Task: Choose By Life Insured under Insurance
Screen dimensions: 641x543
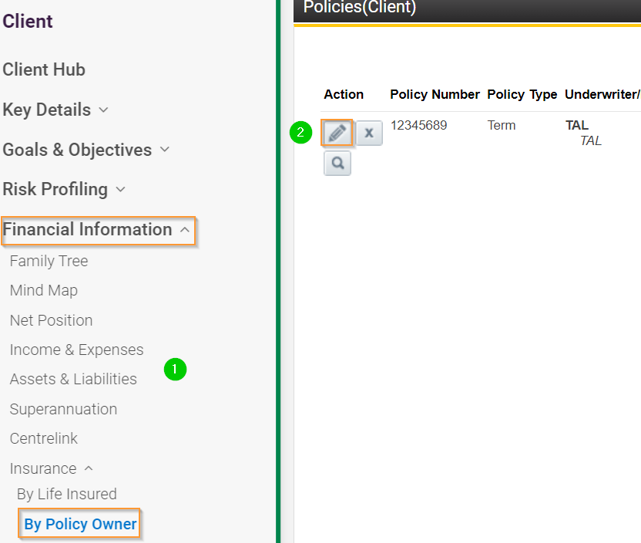Action: tap(67, 494)
